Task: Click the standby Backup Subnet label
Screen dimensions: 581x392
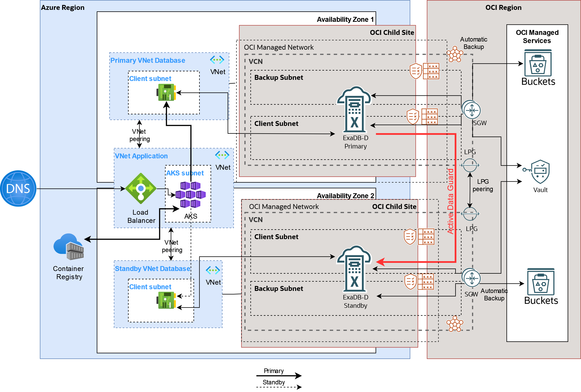Action: 278,288
